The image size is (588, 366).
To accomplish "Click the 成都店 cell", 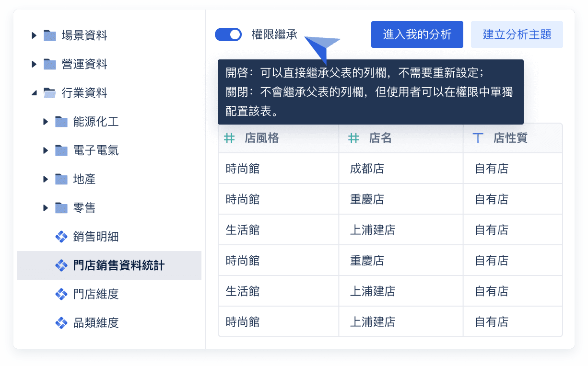I will pos(401,169).
